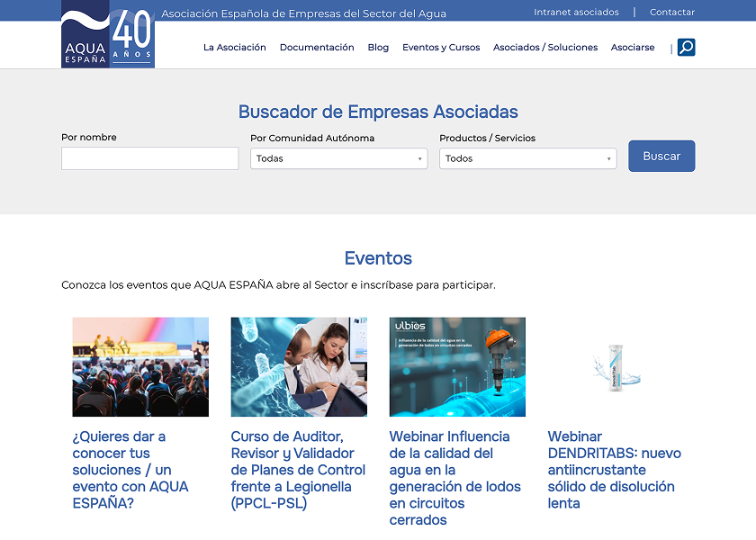Expand the Productos / Servicios dropdown
756x540 pixels.
[x=527, y=158]
